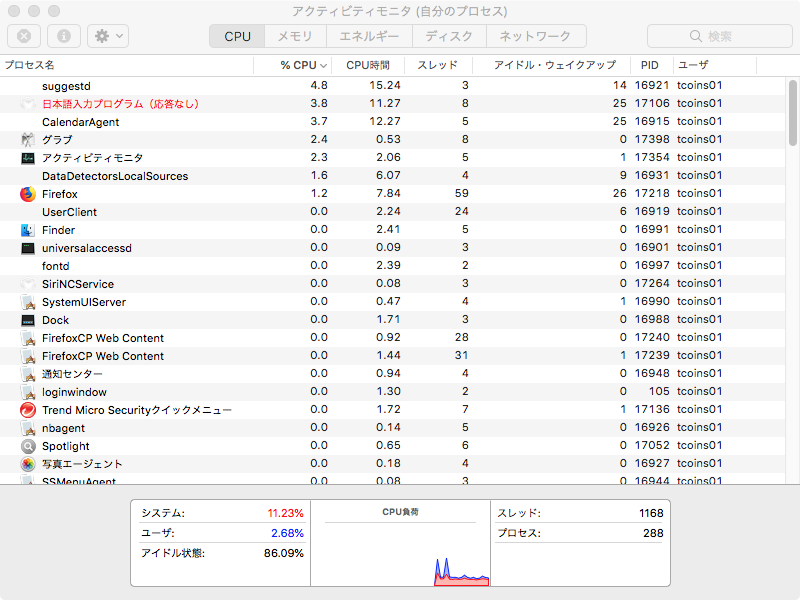Click the quit process stop icon

tap(24, 36)
